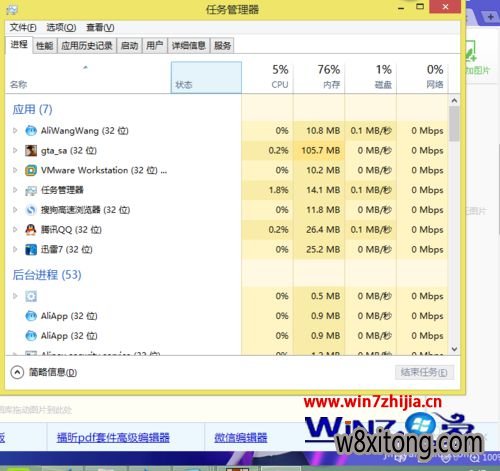Select the 10.8 MB memory cell of AliWangWang

click(x=319, y=130)
